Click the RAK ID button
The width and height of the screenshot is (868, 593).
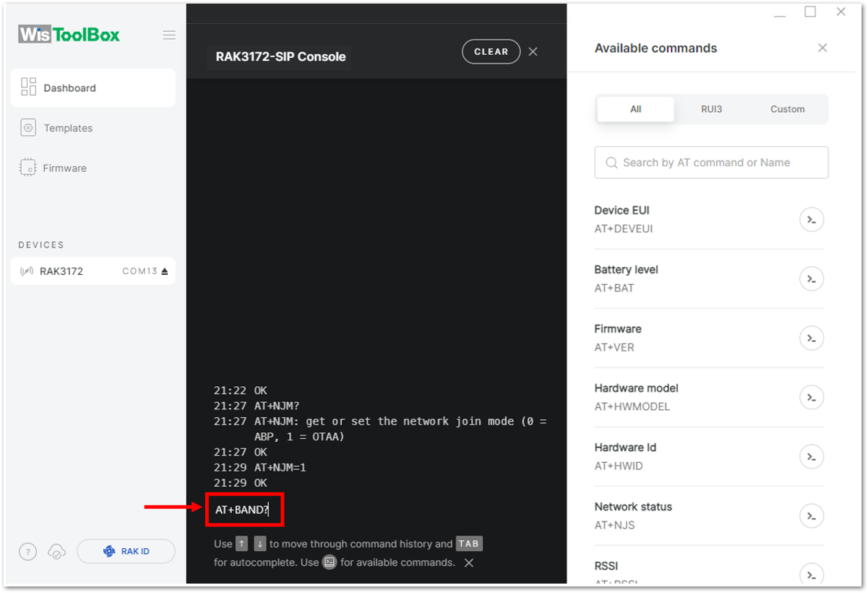click(126, 551)
